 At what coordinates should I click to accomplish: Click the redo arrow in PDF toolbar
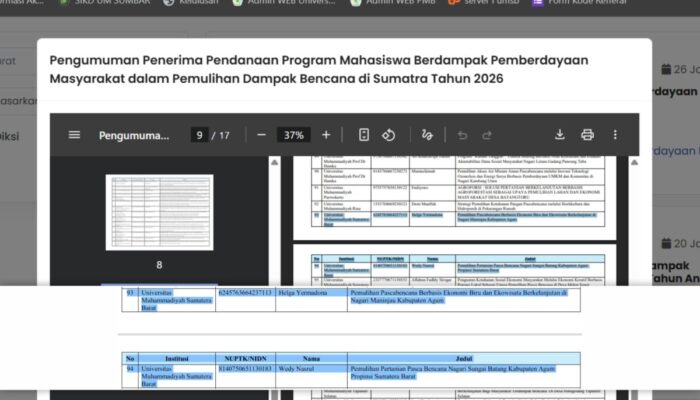click(x=487, y=135)
